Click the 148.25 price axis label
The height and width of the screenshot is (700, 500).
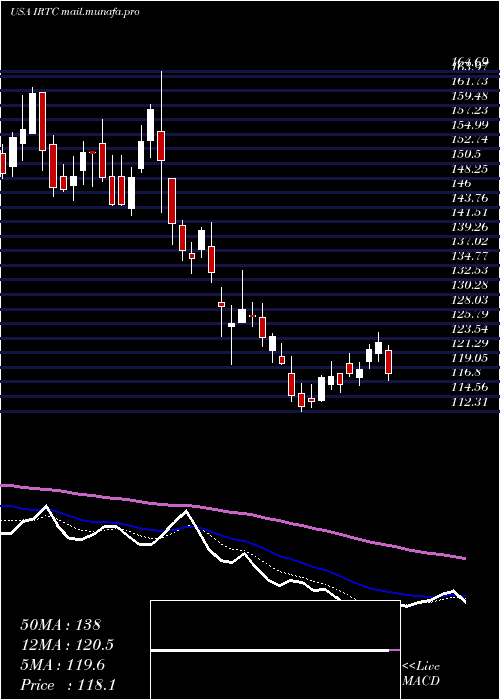pyautogui.click(x=470, y=169)
